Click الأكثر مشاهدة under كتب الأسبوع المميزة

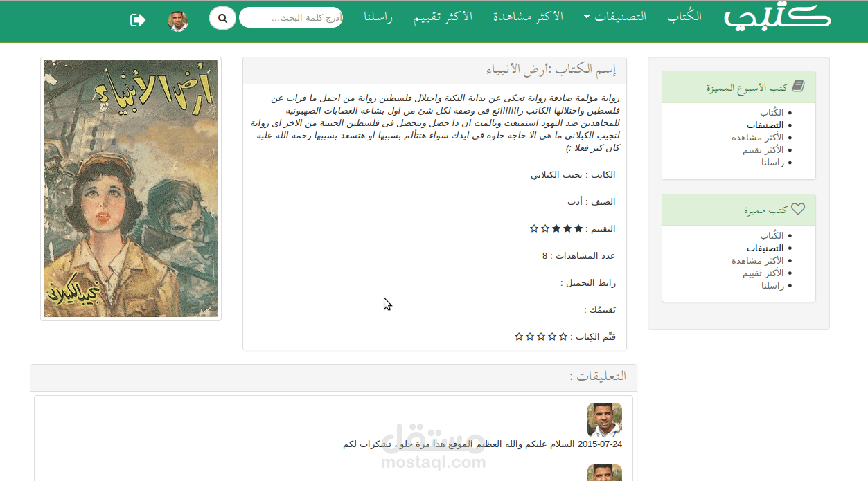pyautogui.click(x=758, y=138)
